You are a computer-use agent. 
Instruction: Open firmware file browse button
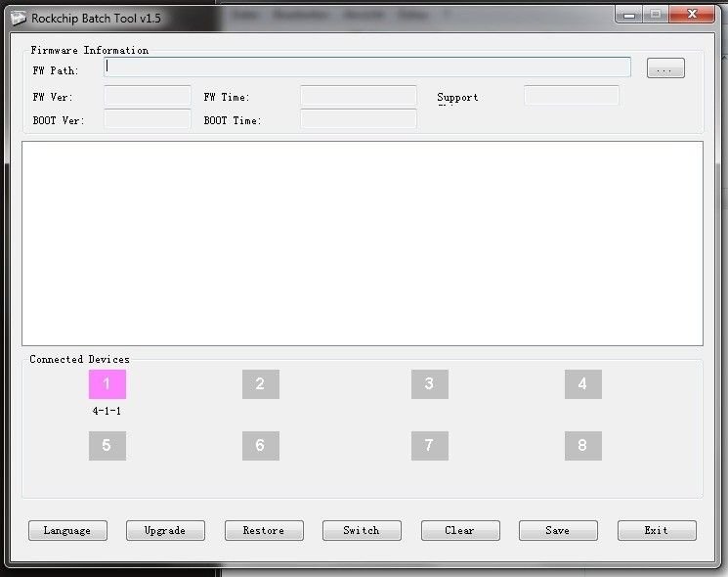coord(665,68)
